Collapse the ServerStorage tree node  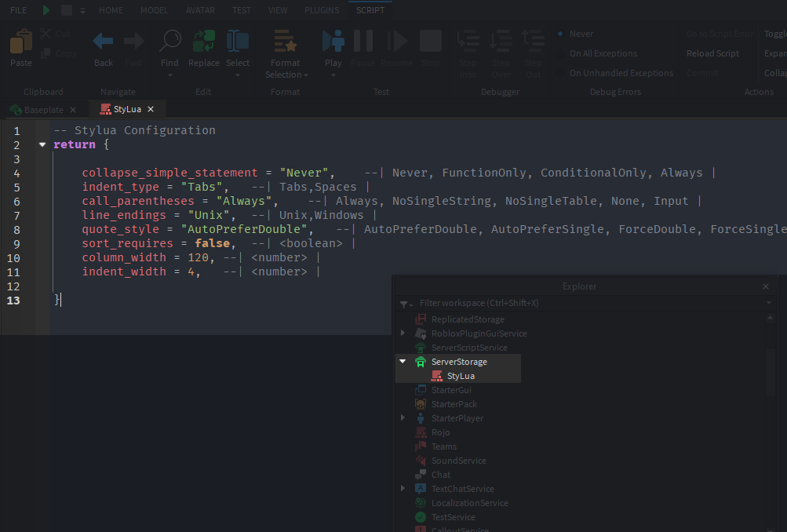point(403,362)
